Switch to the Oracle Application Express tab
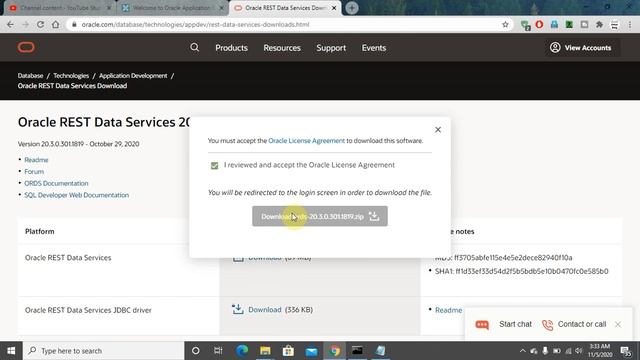 [x=172, y=8]
